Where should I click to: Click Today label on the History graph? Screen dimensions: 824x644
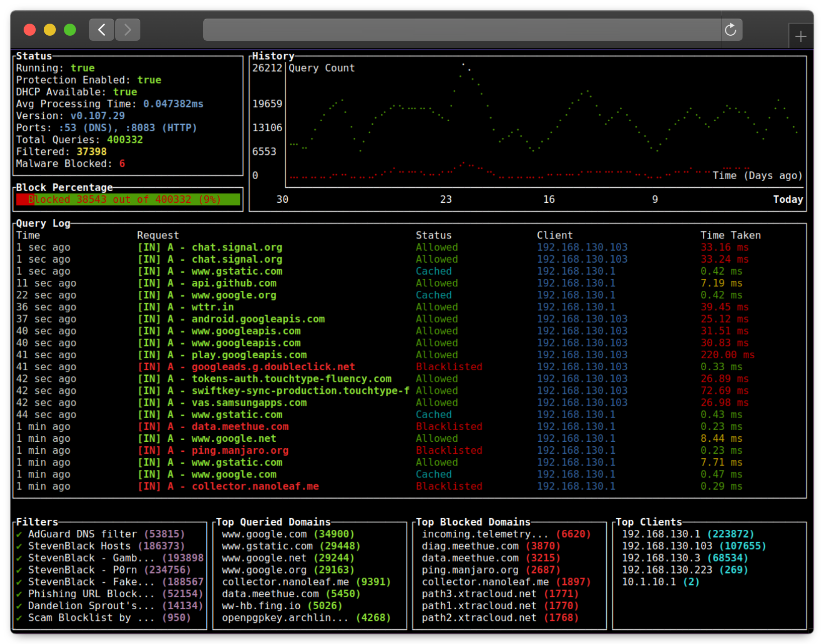click(x=788, y=199)
